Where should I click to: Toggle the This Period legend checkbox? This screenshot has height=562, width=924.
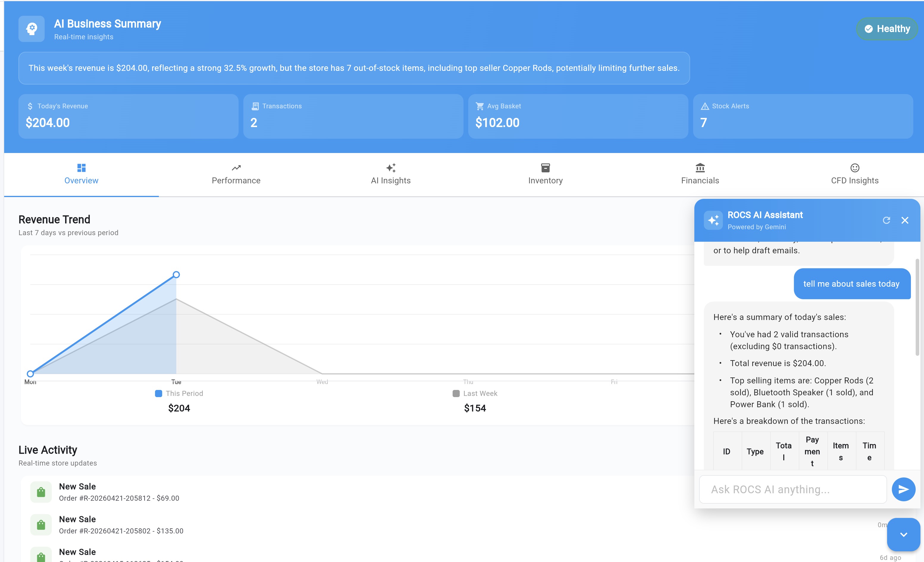(x=158, y=394)
